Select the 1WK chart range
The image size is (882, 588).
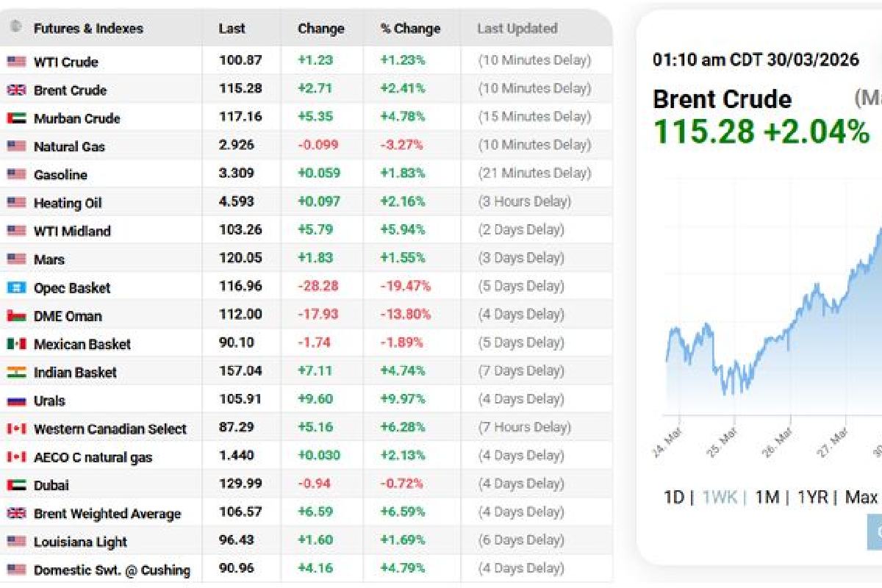(x=720, y=498)
